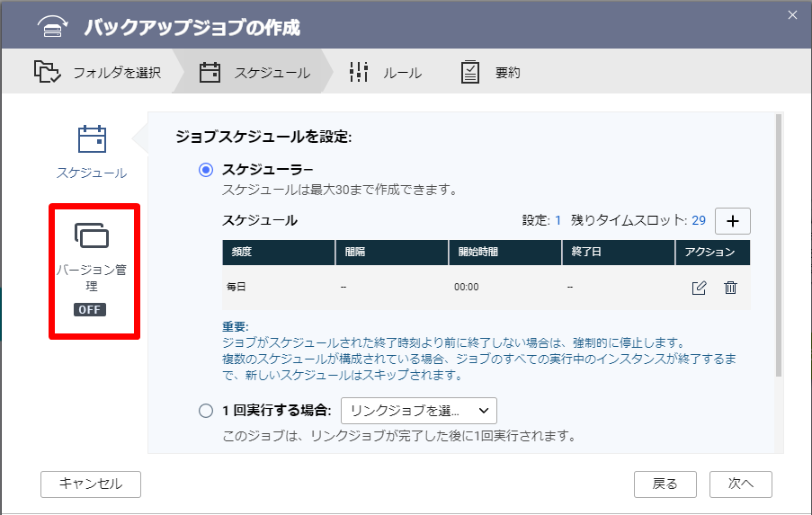Click the folder select step icon
The image size is (812, 515).
pyautogui.click(x=47, y=72)
